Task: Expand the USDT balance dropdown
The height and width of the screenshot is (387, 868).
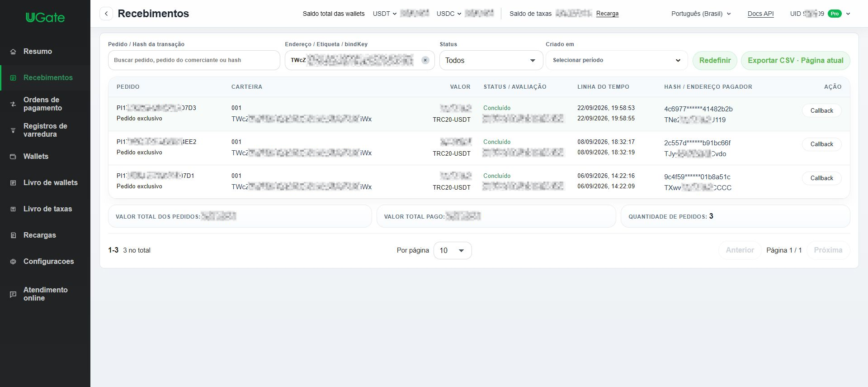Action: [385, 14]
